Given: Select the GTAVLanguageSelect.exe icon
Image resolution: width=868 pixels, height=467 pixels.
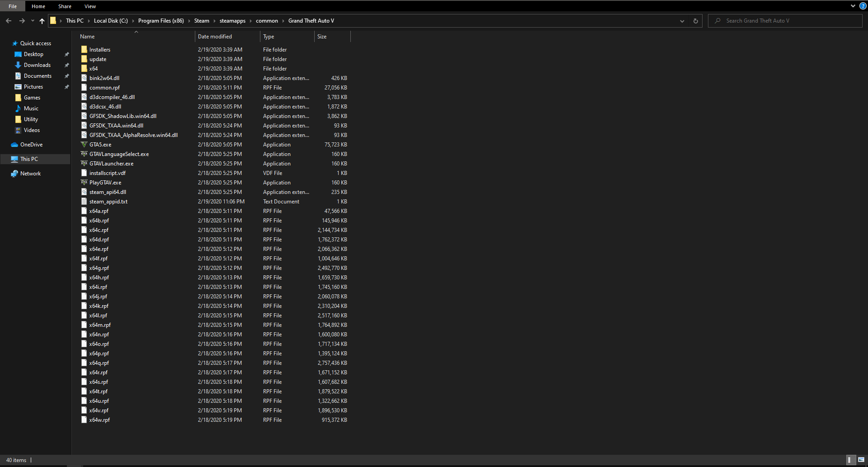Looking at the screenshot, I should (84, 154).
